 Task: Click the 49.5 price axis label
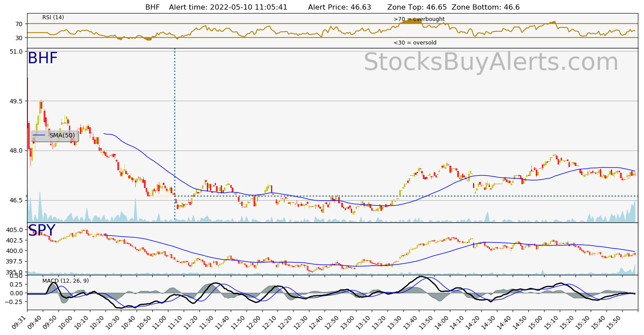(x=16, y=101)
